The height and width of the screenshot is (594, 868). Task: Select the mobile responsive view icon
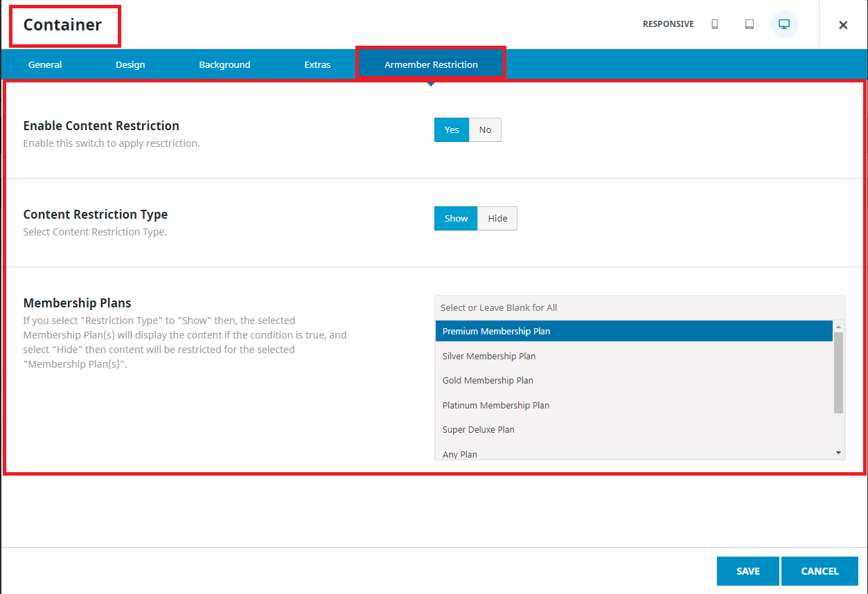pyautogui.click(x=715, y=24)
